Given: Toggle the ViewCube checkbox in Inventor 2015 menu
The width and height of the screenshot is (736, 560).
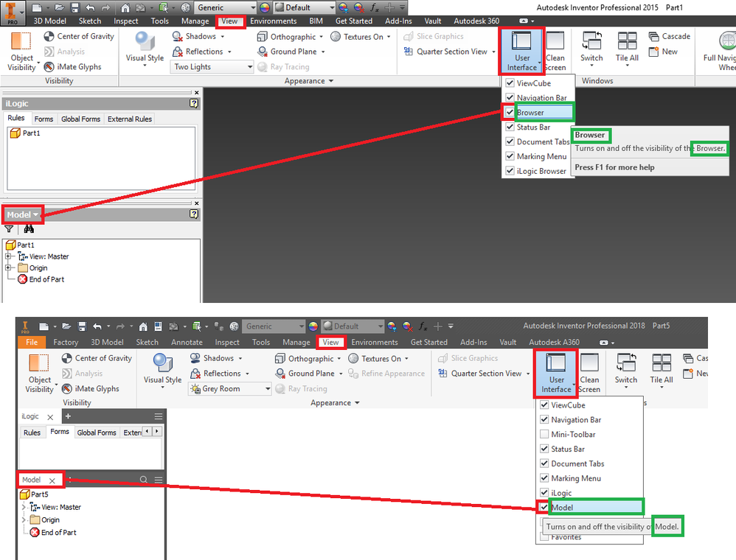Looking at the screenshot, I should tap(510, 83).
